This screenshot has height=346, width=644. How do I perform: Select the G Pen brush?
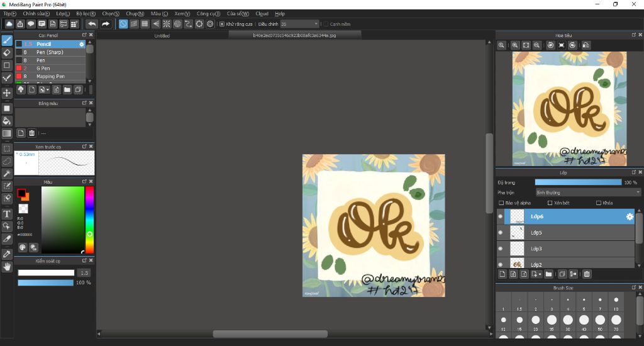click(x=50, y=68)
